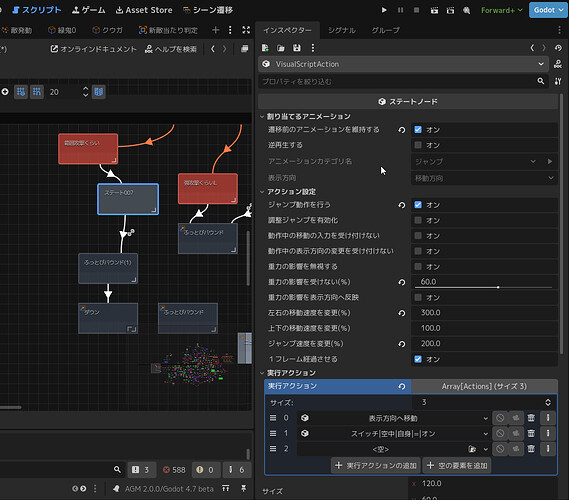
Task: Uncheck 1フレーム経過させる checkbox
Action: tap(418, 359)
